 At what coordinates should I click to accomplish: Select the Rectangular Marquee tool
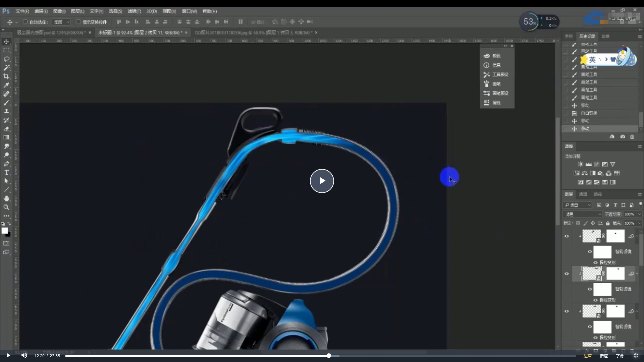tap(6, 50)
